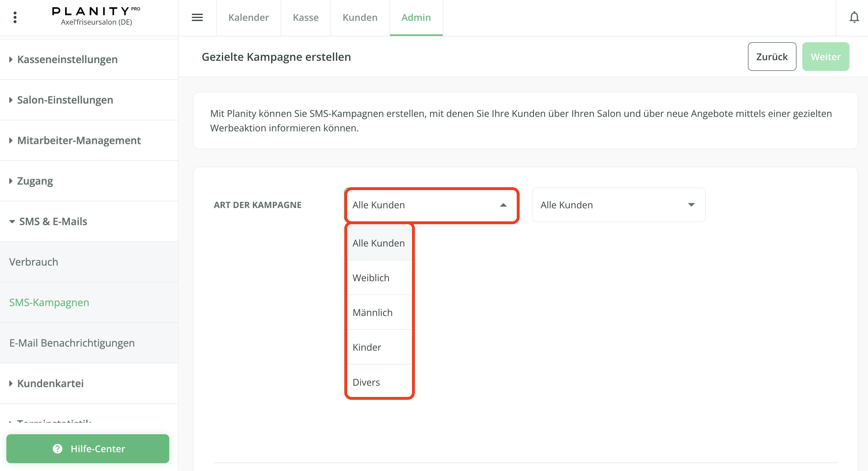Select Männlich from the dropdown list
This screenshot has height=471, width=868.
point(379,312)
